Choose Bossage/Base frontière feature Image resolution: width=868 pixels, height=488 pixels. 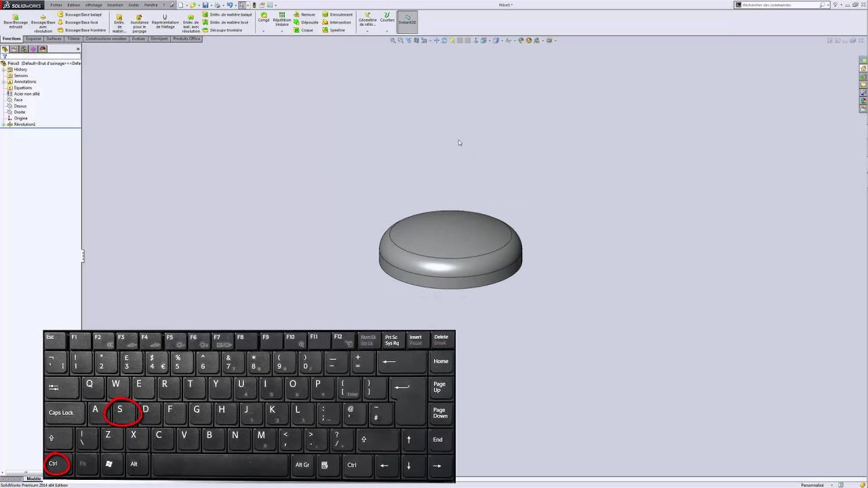coord(82,30)
